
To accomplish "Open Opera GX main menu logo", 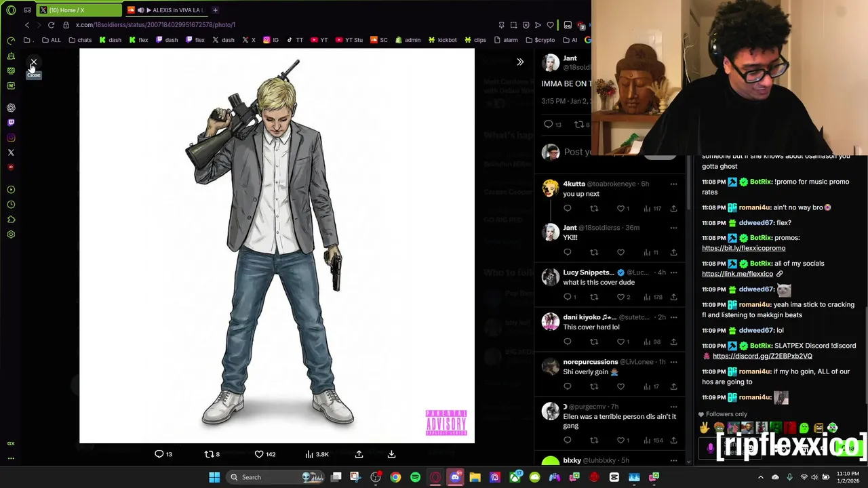I will click(x=11, y=10).
